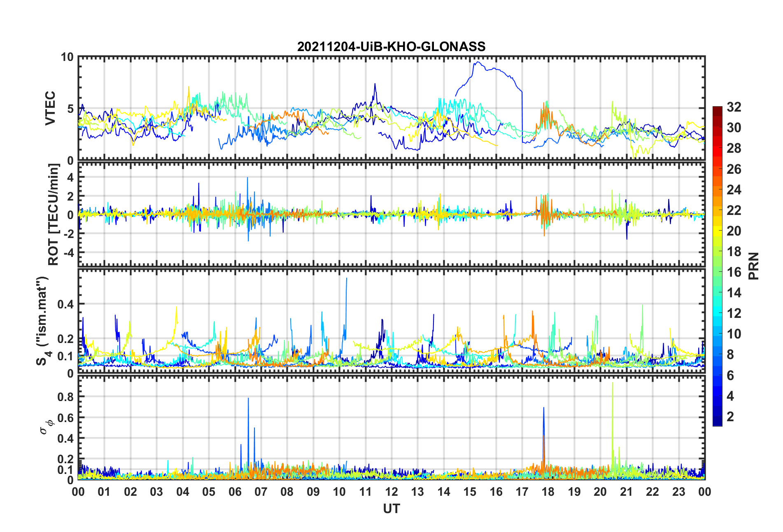783x532 pixels.
Task: Click the plot title 20211204-UiB-KHO-GLONASS
Action: click(x=391, y=47)
